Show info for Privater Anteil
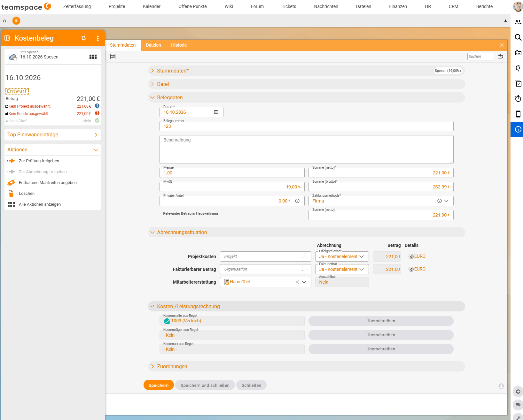This screenshot has width=523, height=420. pyautogui.click(x=297, y=201)
